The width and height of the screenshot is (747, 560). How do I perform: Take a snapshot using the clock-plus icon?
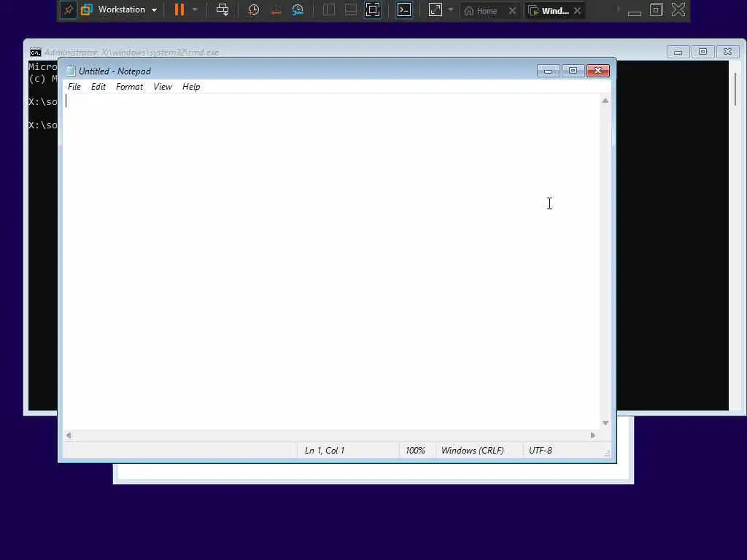[x=253, y=10]
